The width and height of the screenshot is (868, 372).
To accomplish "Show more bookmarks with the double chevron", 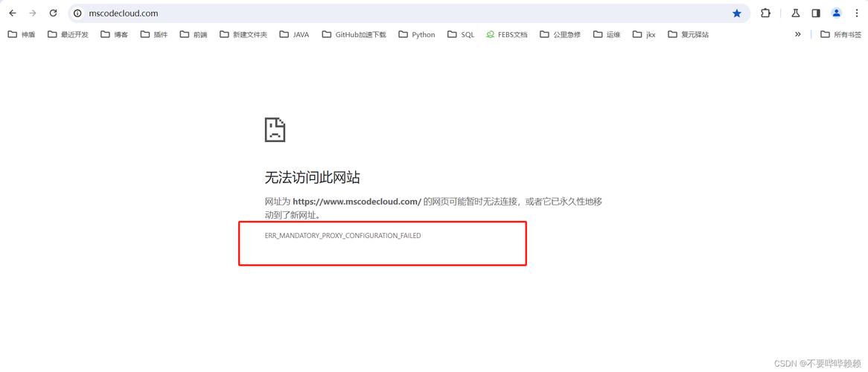I will tap(798, 34).
